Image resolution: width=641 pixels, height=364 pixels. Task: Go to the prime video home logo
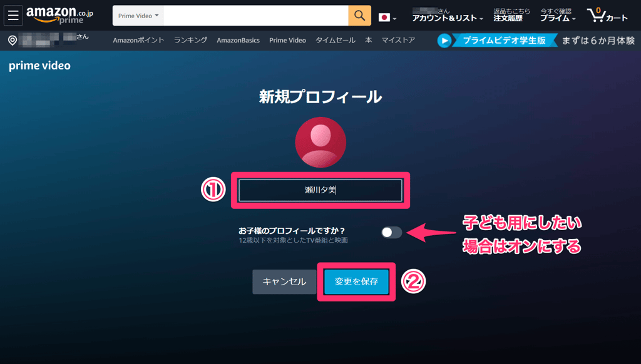point(39,66)
